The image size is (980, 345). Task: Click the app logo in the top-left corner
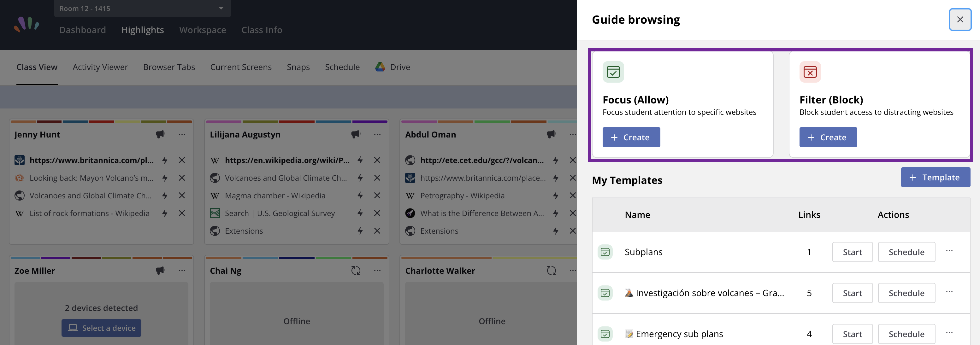tap(27, 24)
